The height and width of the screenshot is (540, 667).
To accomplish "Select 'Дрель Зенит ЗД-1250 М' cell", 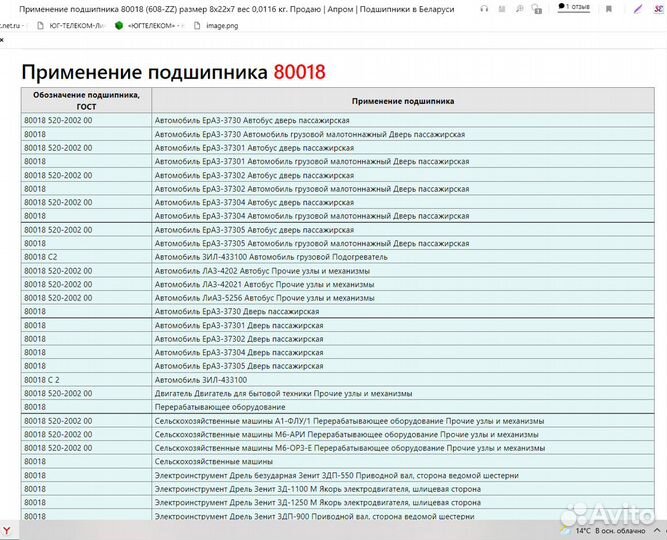I will pyautogui.click(x=403, y=503).
